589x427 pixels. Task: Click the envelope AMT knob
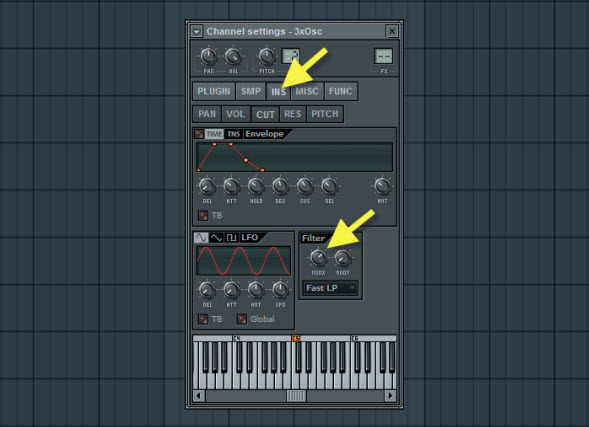coord(382,186)
